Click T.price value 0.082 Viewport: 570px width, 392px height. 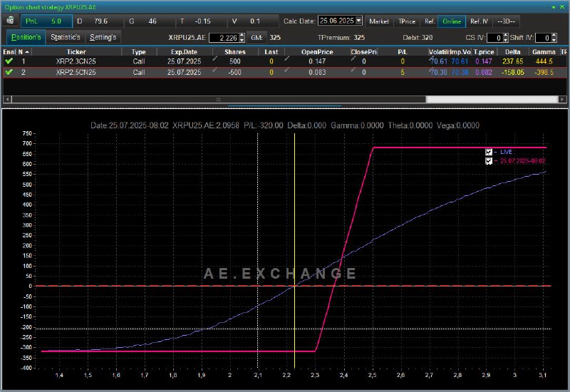[x=484, y=73]
